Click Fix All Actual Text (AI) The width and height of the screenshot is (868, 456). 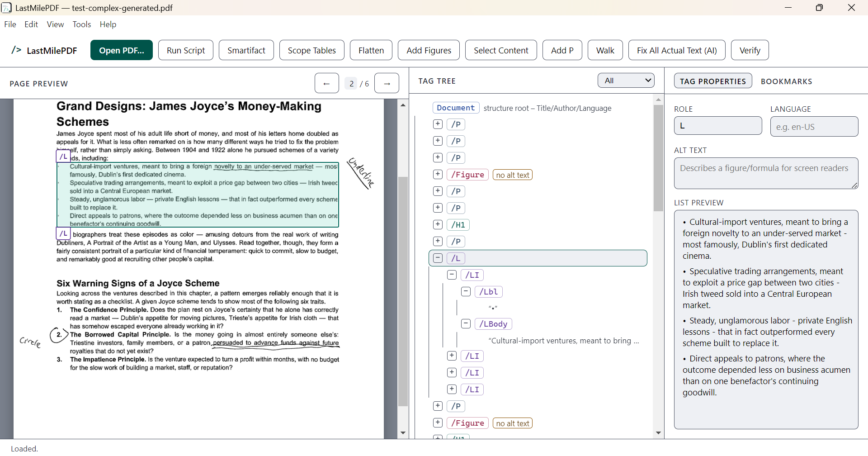(677, 50)
